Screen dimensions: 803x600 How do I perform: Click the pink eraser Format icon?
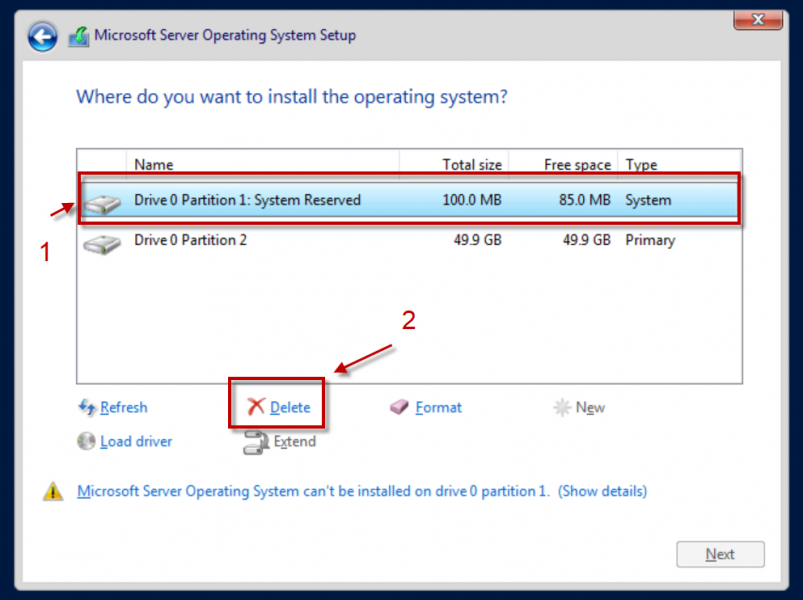pos(399,408)
